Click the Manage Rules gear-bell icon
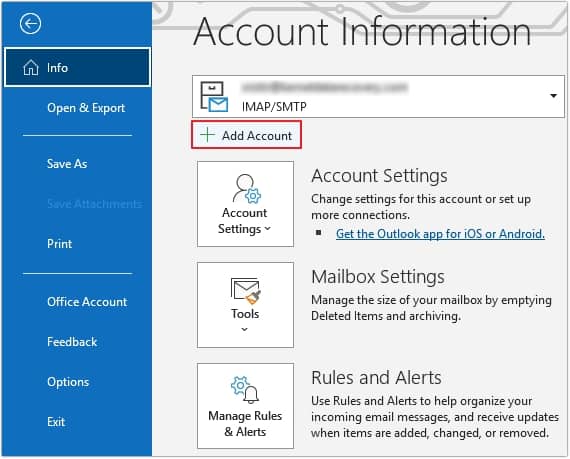 click(245, 390)
